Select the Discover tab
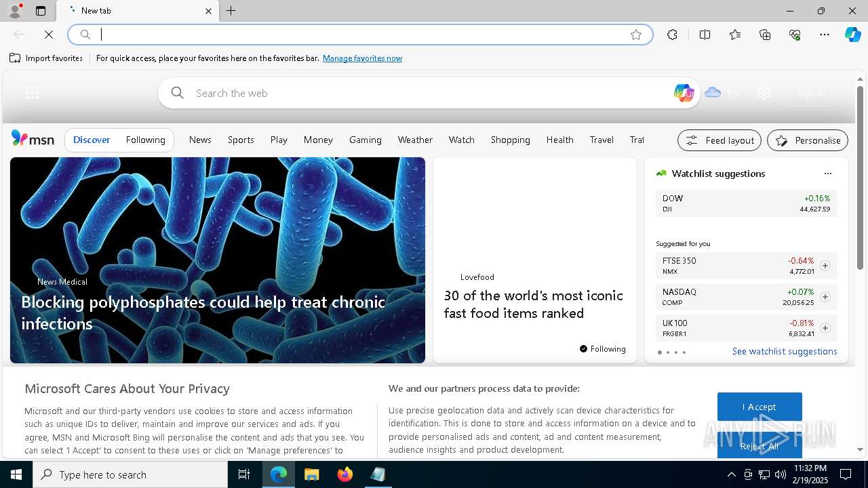The height and width of the screenshot is (488, 868). [92, 140]
